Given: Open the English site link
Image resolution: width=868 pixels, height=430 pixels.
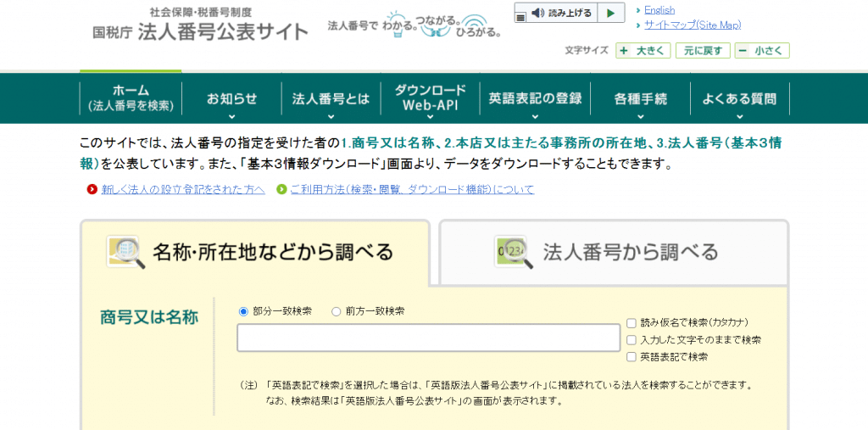Looking at the screenshot, I should coord(659,10).
